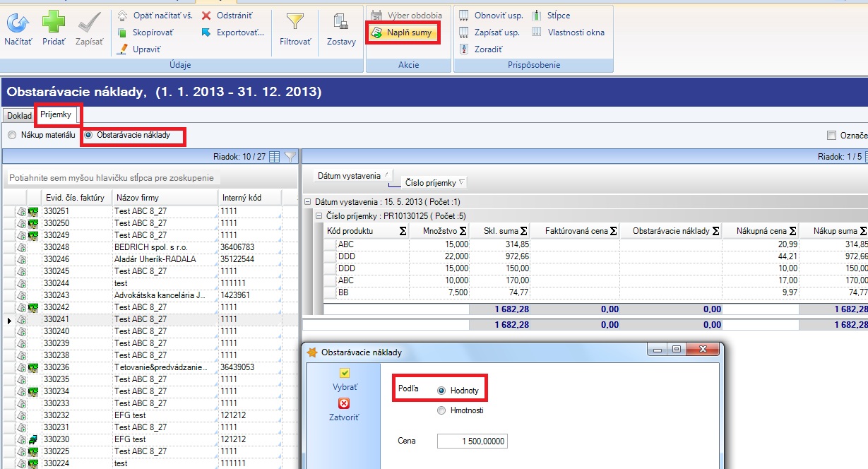The width and height of the screenshot is (868, 469).
Task: Click the Filtrovať funnel icon
Action: [295, 23]
